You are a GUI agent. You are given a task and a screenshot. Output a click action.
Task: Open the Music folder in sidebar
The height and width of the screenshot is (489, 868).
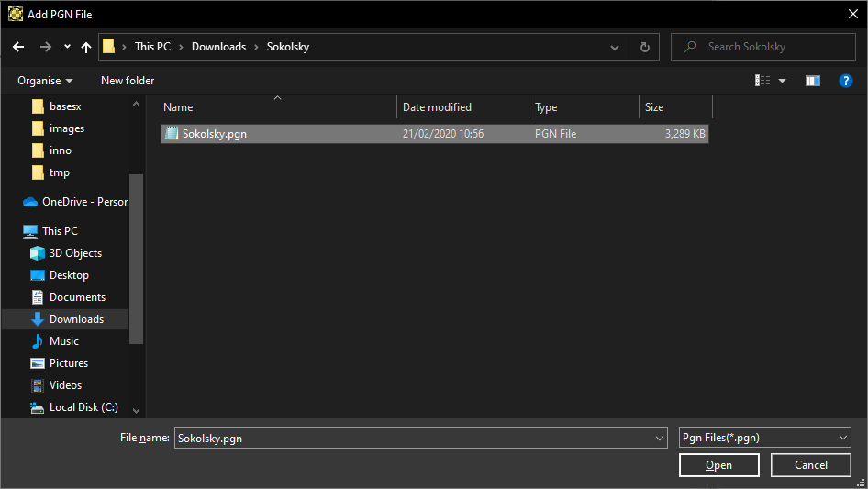[x=63, y=341]
